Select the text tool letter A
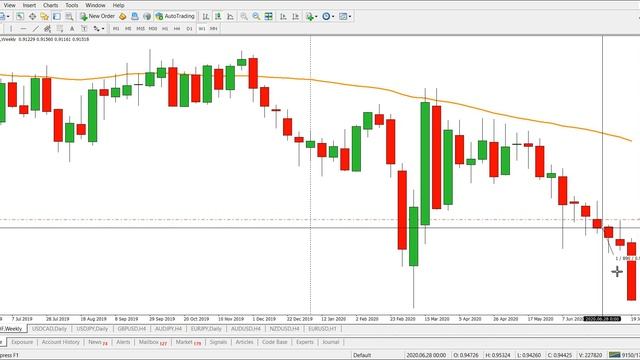Image resolution: width=640 pixels, height=360 pixels. coord(72,29)
